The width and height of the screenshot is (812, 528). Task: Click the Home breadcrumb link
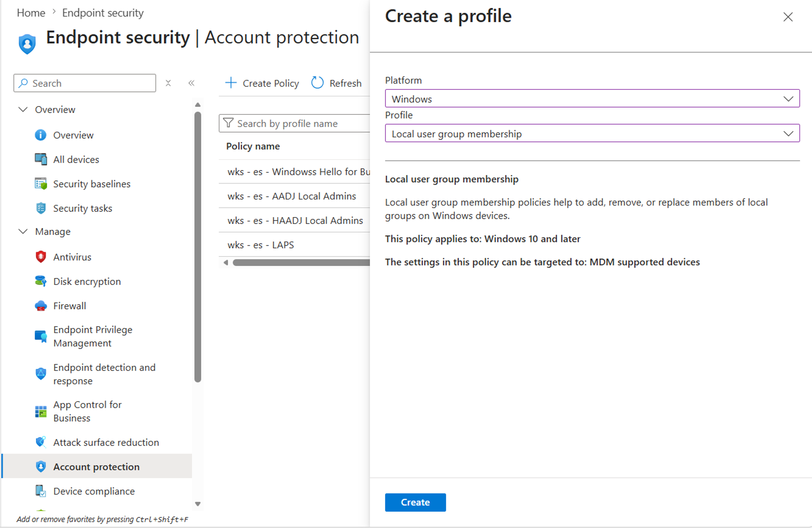tap(31, 13)
